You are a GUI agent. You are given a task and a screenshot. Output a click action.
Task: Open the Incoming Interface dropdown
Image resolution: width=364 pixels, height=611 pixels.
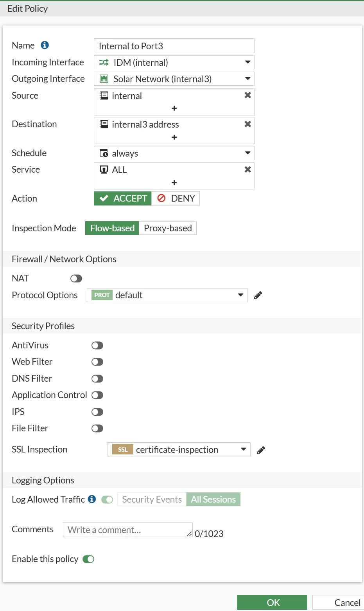[174, 62]
